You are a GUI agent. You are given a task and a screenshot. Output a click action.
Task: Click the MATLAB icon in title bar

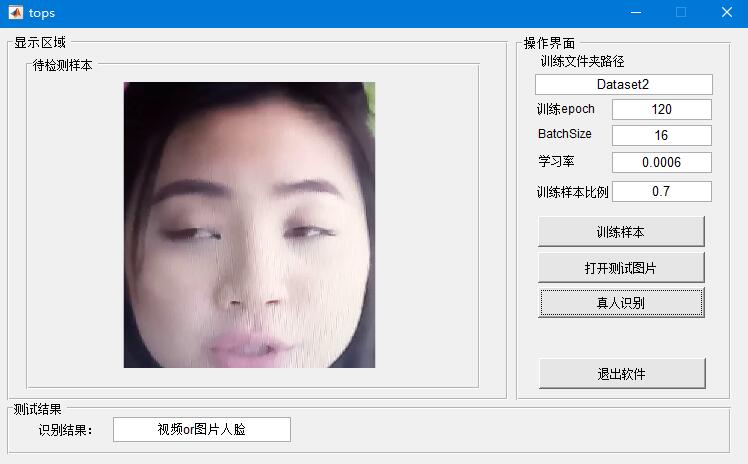click(15, 12)
